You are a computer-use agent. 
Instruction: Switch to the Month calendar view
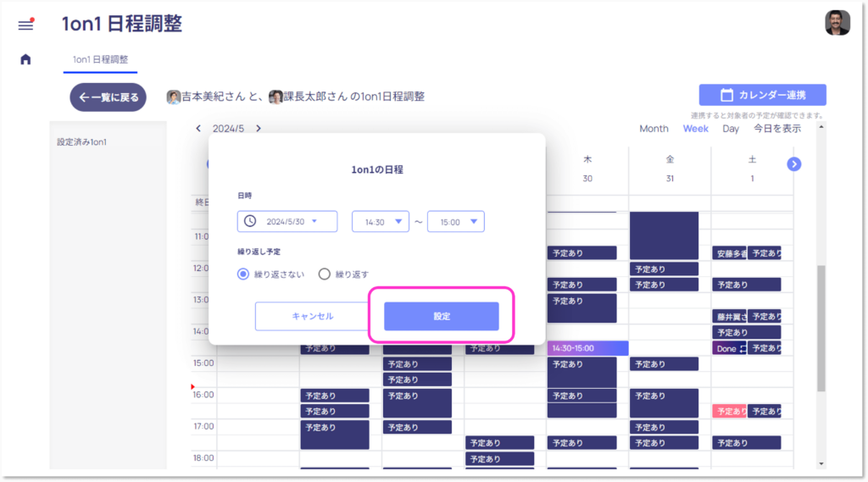[x=654, y=129]
